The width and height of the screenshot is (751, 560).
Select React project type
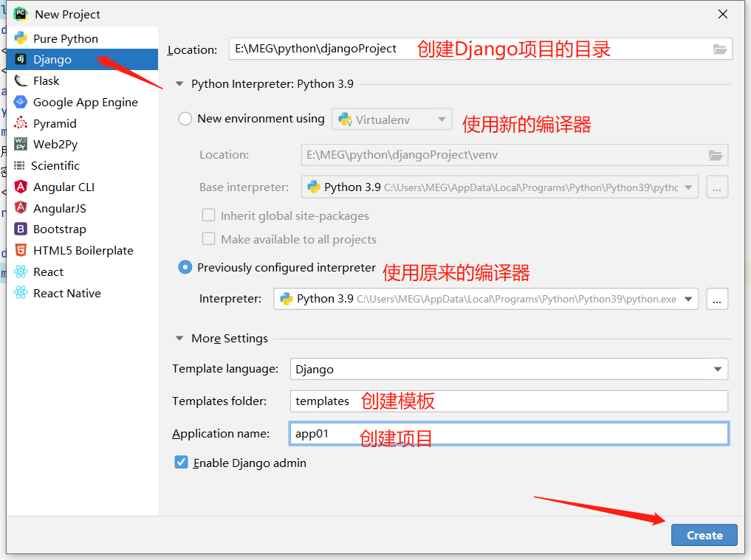click(x=83, y=272)
